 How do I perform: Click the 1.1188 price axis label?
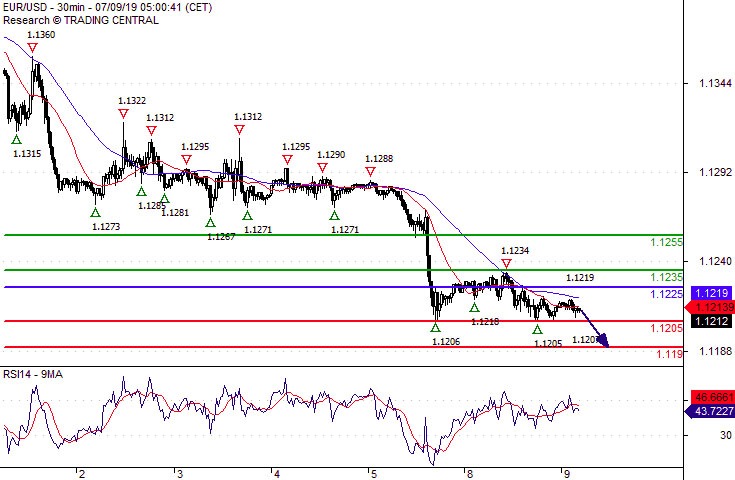(715, 351)
